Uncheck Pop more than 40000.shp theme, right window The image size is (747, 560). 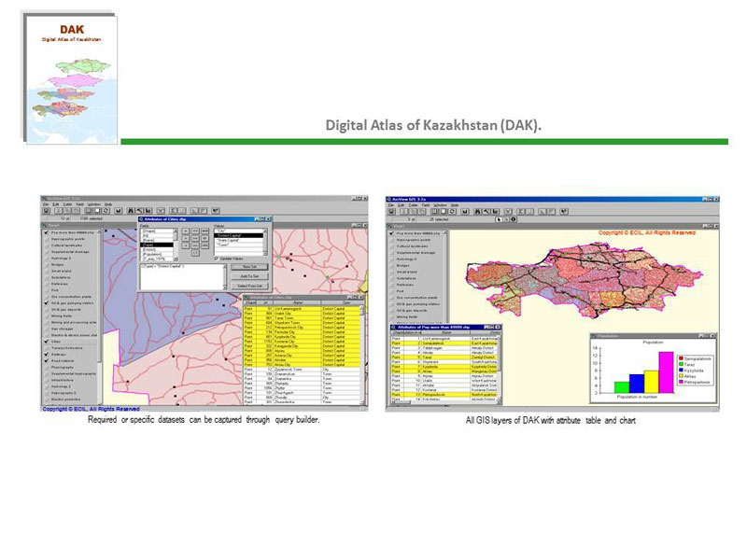pos(391,233)
